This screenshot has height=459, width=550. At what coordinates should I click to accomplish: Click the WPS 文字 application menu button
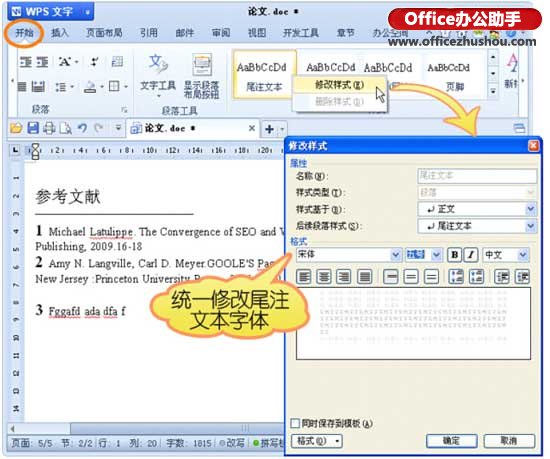click(51, 12)
